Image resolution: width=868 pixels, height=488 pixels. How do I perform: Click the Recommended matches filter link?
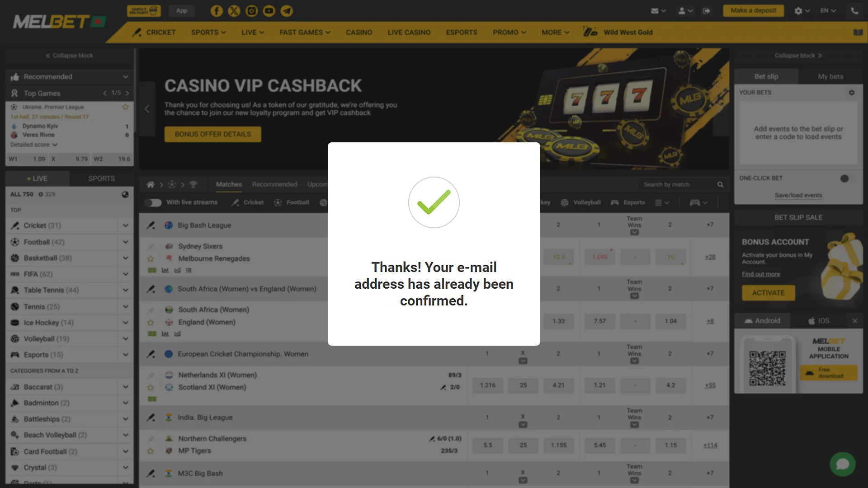coord(274,184)
